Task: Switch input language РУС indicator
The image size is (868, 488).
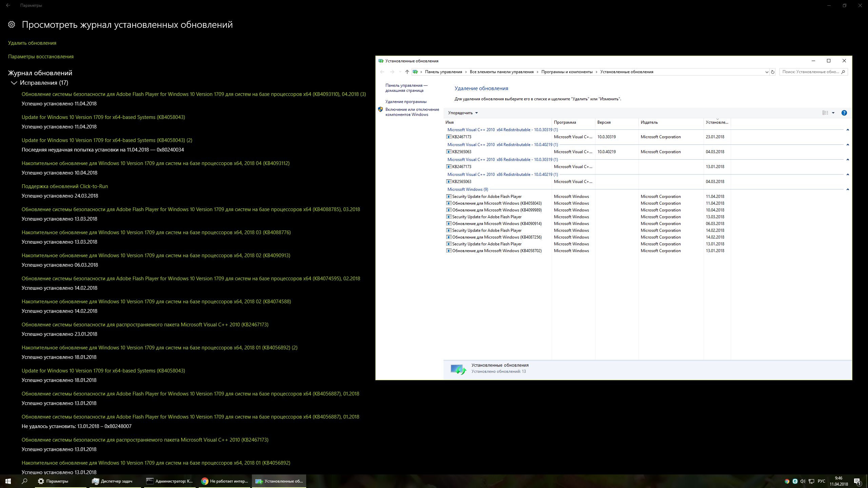Action: click(822, 481)
